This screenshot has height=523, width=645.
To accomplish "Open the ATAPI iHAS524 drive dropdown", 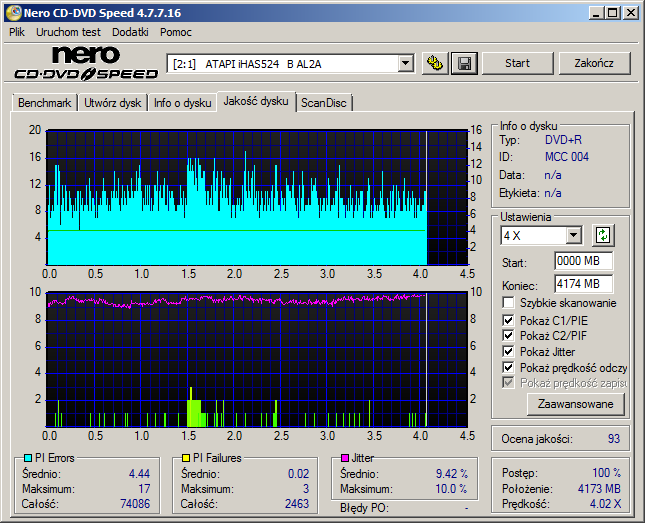I will point(406,63).
